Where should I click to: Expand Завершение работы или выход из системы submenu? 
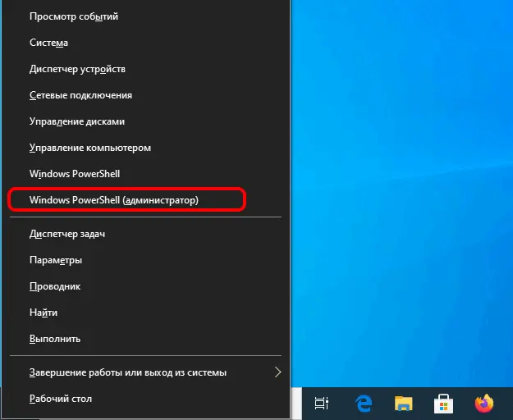(145, 372)
